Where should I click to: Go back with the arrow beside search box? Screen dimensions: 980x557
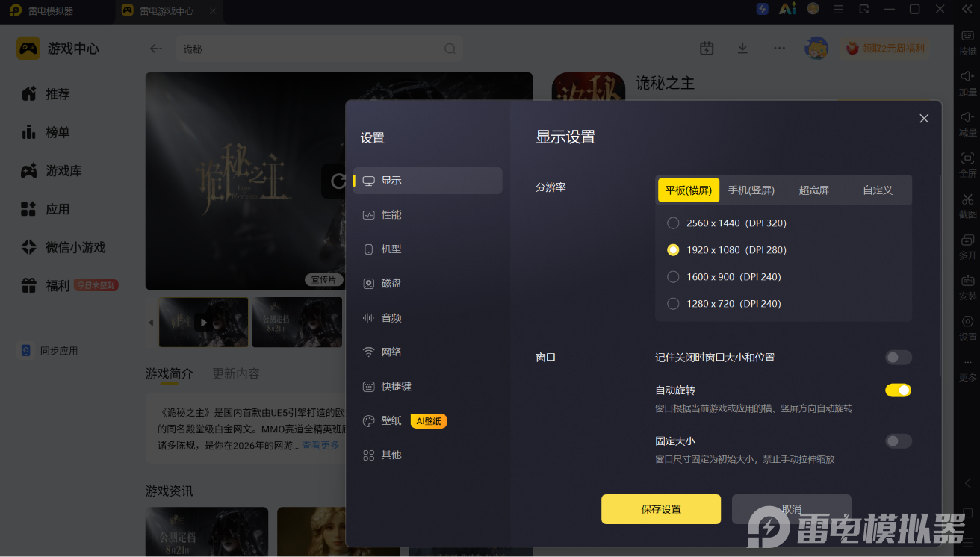(x=156, y=49)
